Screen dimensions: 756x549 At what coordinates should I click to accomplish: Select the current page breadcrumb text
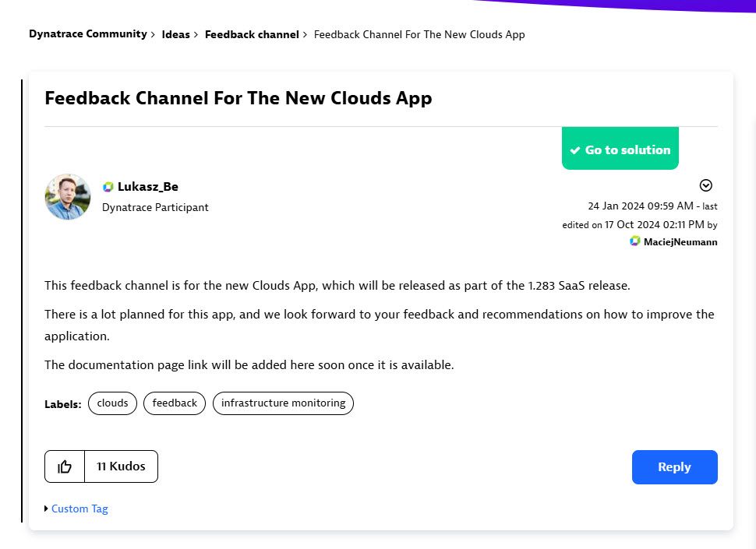click(x=419, y=34)
